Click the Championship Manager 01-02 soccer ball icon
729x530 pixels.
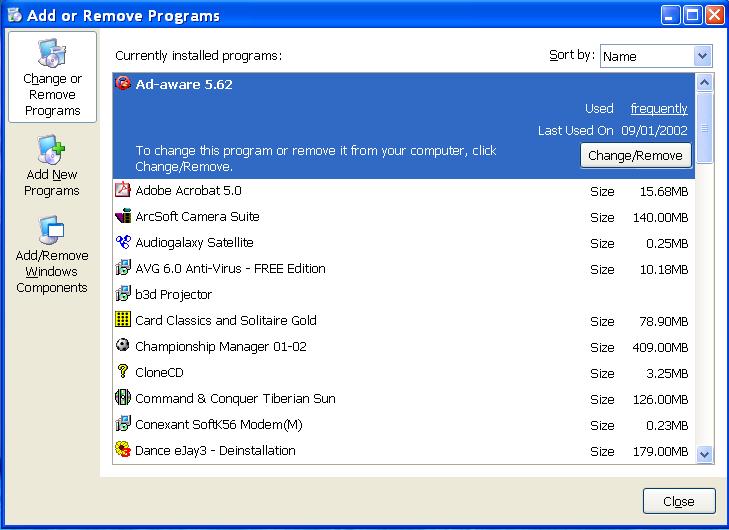[123, 346]
